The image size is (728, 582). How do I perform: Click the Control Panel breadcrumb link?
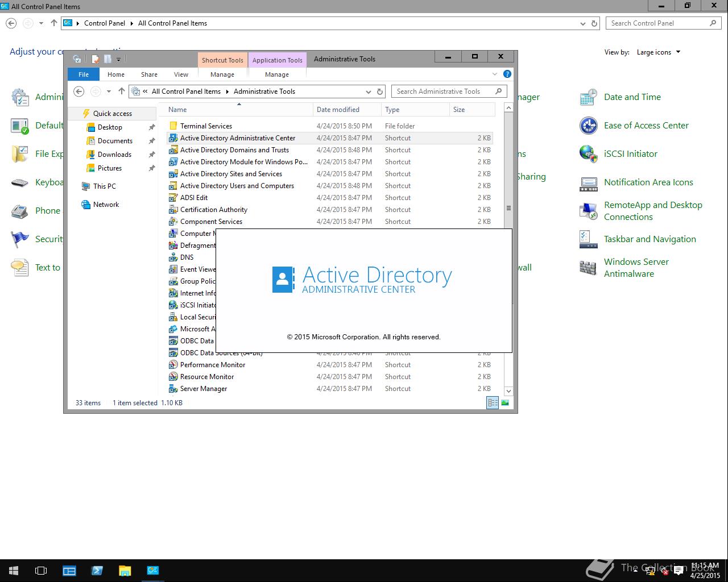105,23
